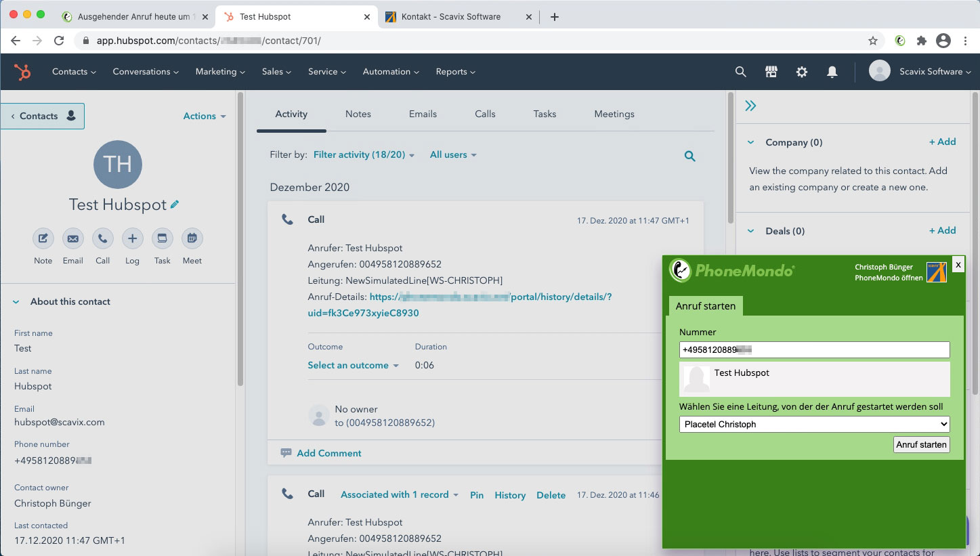Edit contact name with pencil icon
This screenshot has height=556, width=980.
coord(175,204)
